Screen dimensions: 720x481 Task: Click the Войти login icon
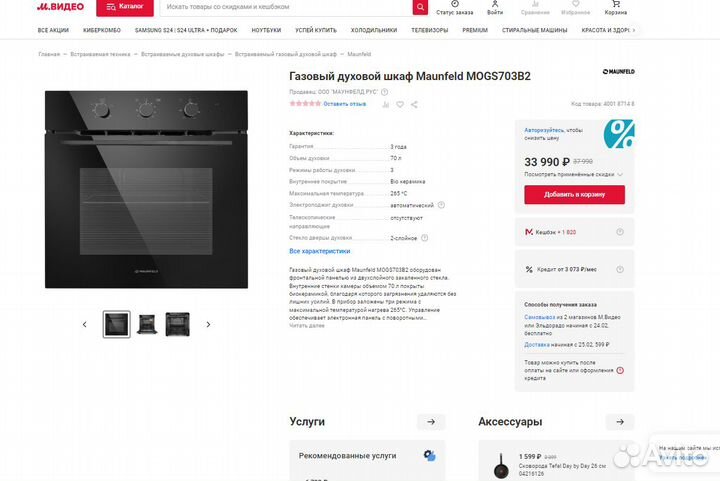click(495, 6)
